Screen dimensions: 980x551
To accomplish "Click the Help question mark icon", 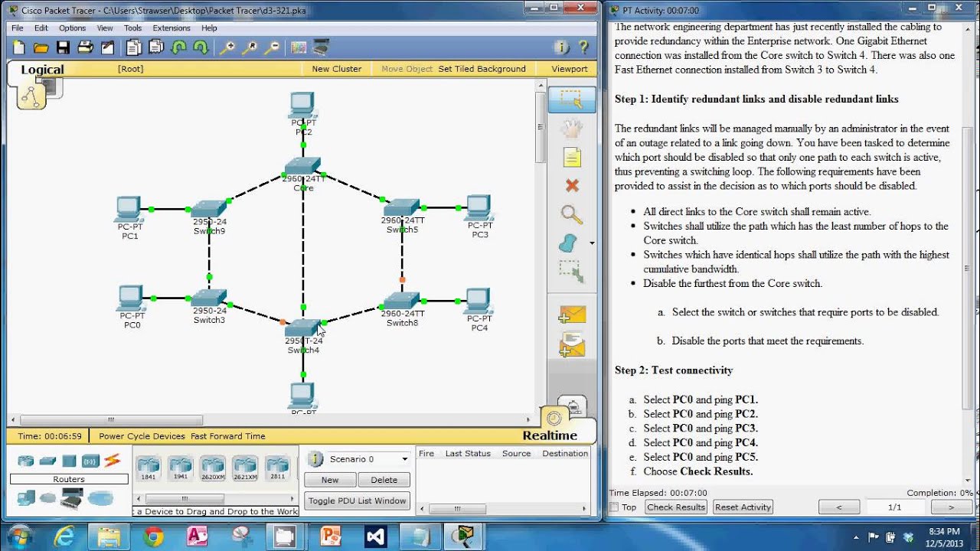I will pyautogui.click(x=583, y=47).
